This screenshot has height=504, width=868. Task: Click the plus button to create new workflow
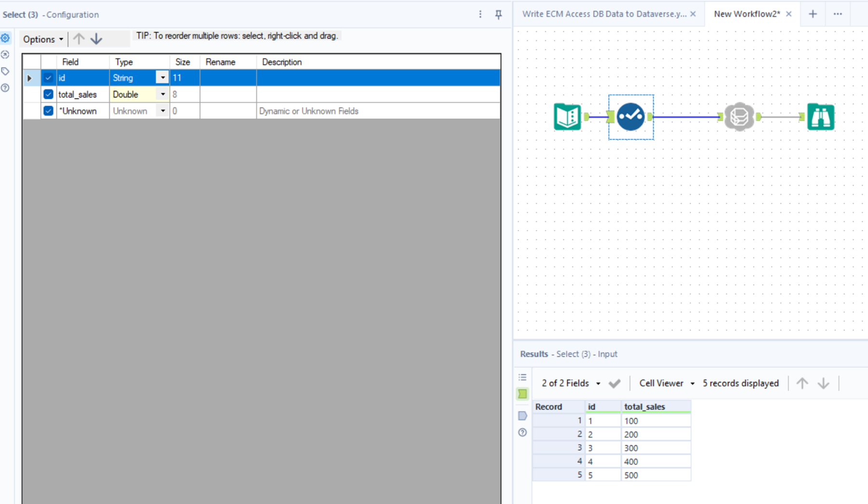click(x=813, y=14)
